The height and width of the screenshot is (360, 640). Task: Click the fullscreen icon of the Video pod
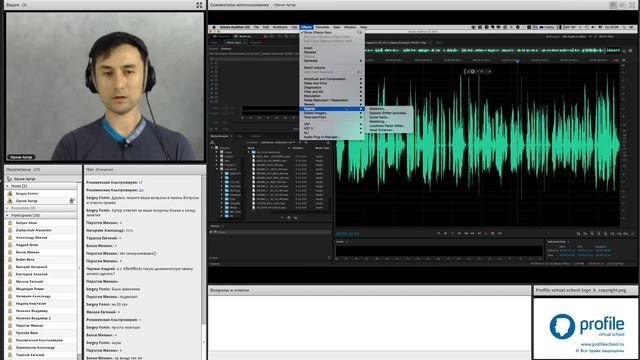coord(199,5)
